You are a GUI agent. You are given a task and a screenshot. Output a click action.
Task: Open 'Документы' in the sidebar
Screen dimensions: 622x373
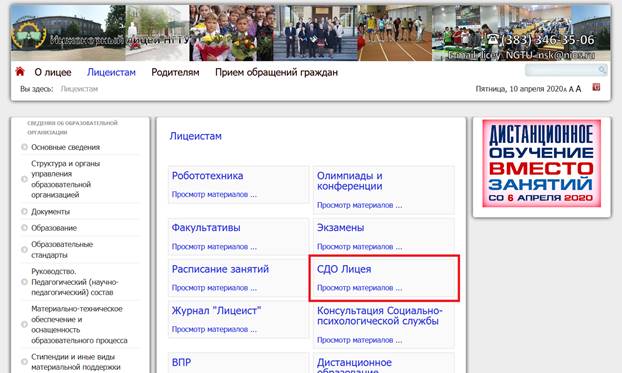click(x=50, y=211)
